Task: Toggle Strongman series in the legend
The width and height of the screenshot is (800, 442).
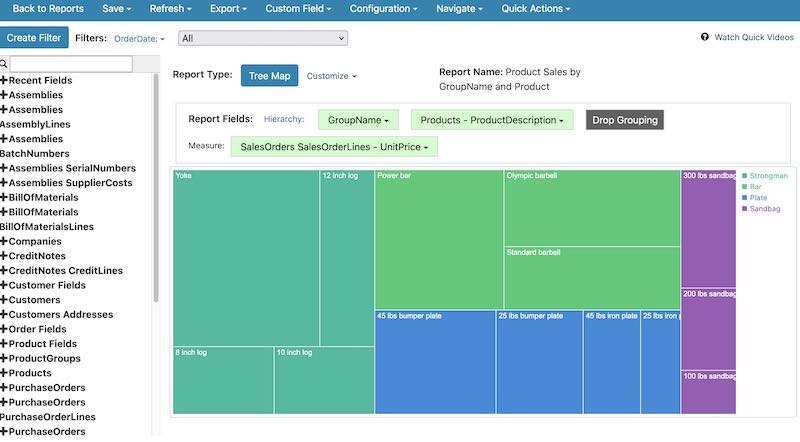Action: click(767, 176)
